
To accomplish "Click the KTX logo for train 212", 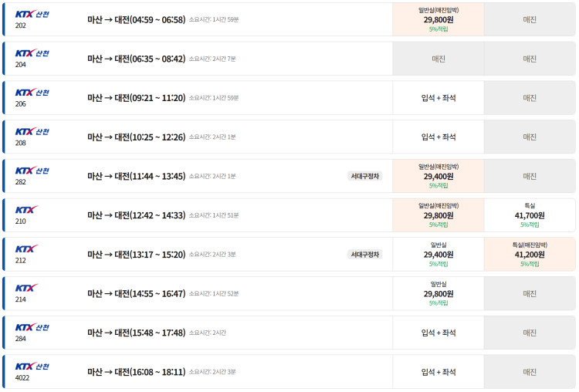I will (26, 249).
